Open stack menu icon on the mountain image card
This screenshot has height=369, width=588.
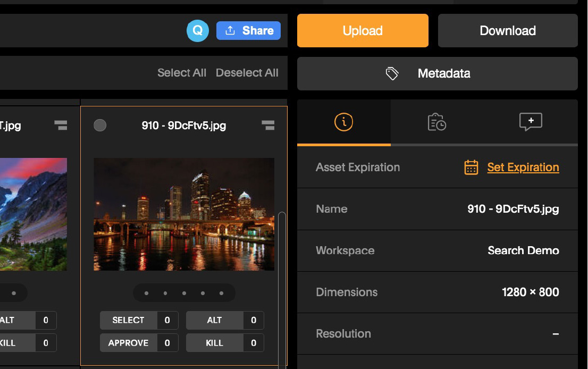61,125
